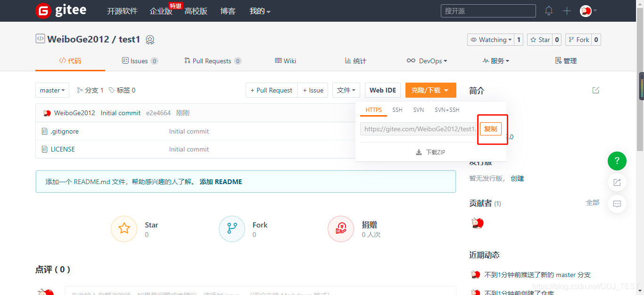
Task: Open the test1 repository title link
Action: [130, 39]
